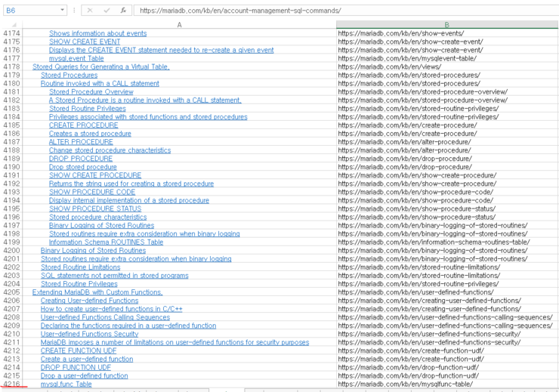
Task: Select URL cell ending show-procedure-code/ in row 4193
Action: click(447, 192)
